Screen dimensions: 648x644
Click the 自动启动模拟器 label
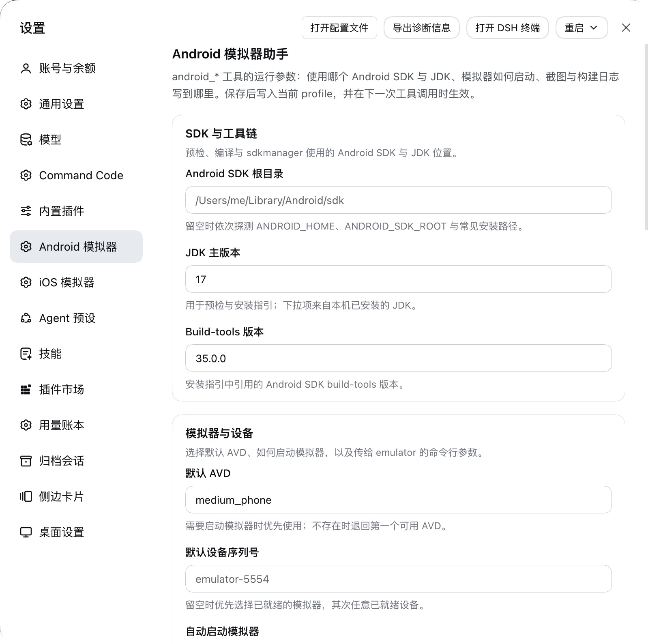(x=222, y=631)
